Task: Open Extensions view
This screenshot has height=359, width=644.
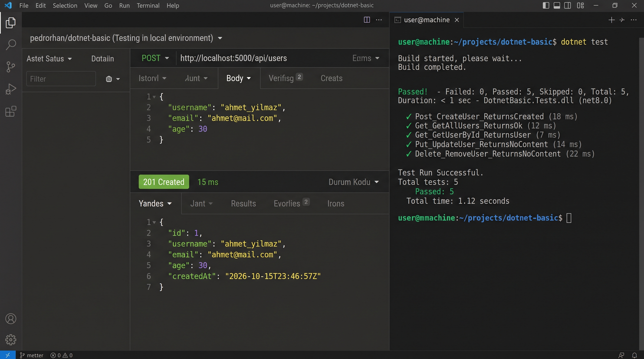Action: (x=11, y=111)
